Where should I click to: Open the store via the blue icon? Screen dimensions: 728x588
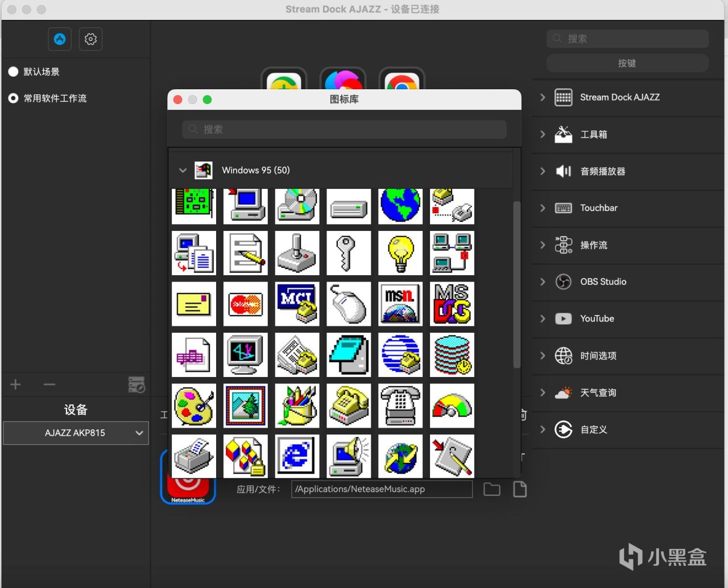(x=60, y=39)
